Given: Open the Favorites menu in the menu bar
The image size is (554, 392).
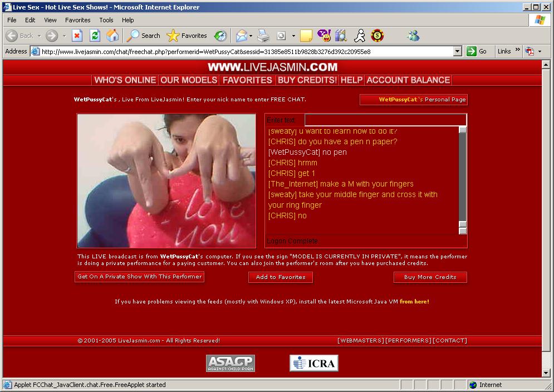Looking at the screenshot, I should coord(78,20).
